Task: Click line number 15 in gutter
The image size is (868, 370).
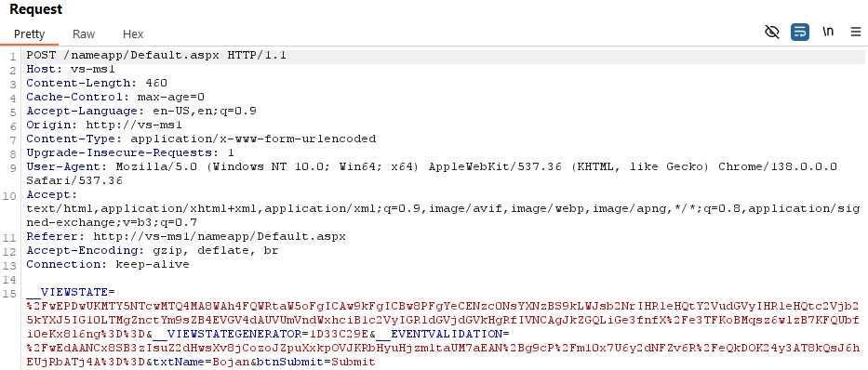Action: point(9,293)
